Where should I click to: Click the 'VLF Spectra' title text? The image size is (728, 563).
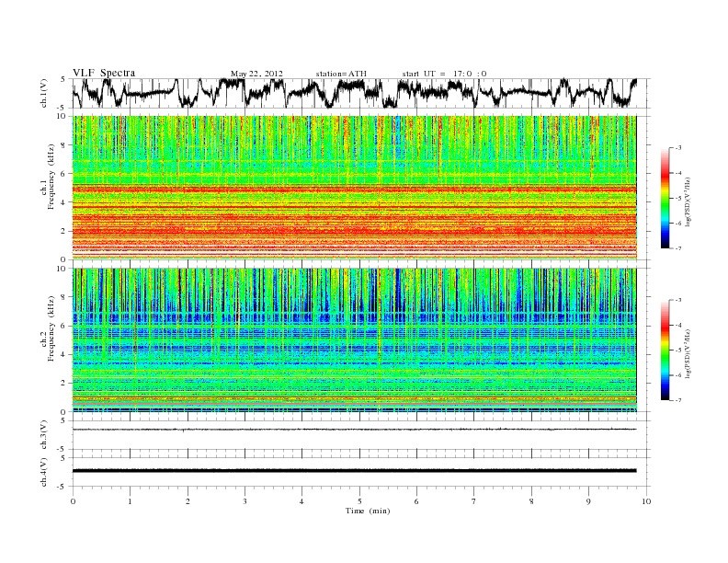pyautogui.click(x=104, y=73)
